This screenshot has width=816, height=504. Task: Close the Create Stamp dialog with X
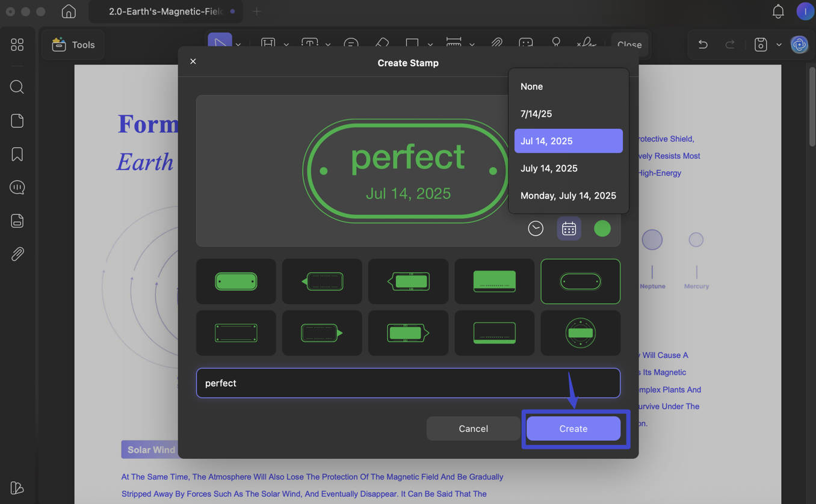(193, 61)
